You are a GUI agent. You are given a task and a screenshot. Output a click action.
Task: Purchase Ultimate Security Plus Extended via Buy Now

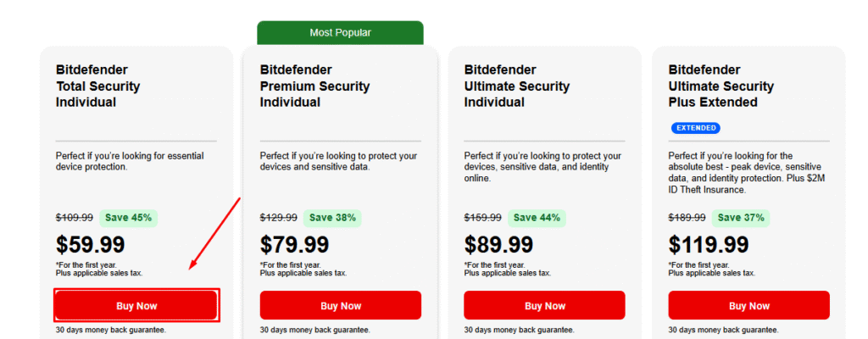pyautogui.click(x=748, y=305)
